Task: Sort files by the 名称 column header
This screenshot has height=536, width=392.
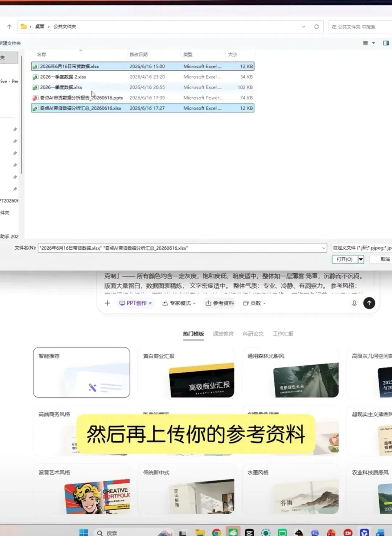Action: point(42,54)
